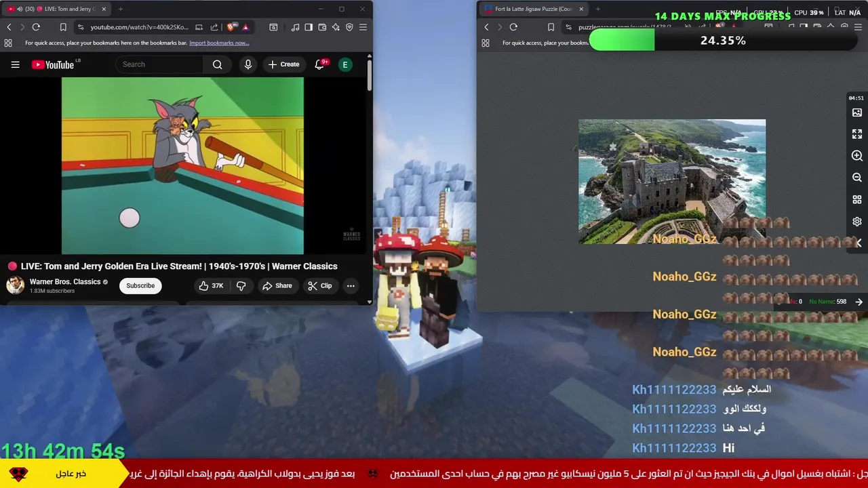Toggle the browser sidebar panel in YouTube window
This screenshot has width=868, height=488.
(309, 27)
